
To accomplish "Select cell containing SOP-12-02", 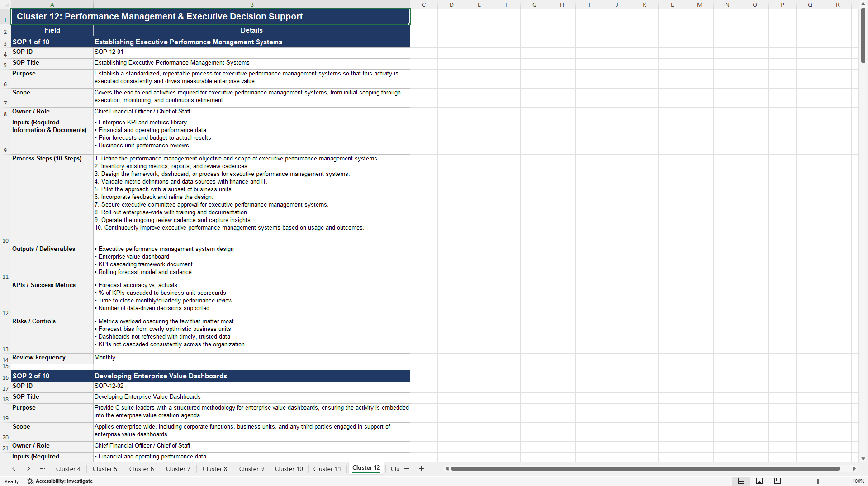I will [251, 387].
